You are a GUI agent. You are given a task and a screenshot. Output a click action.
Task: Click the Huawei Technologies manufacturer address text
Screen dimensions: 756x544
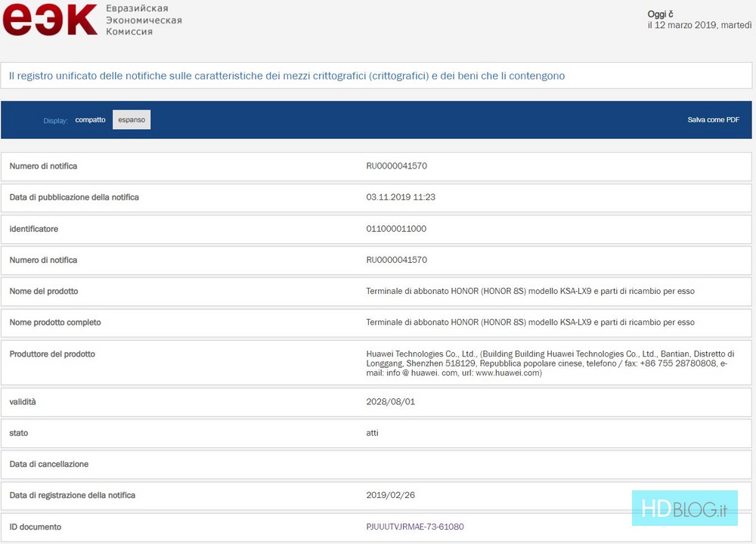(x=550, y=363)
